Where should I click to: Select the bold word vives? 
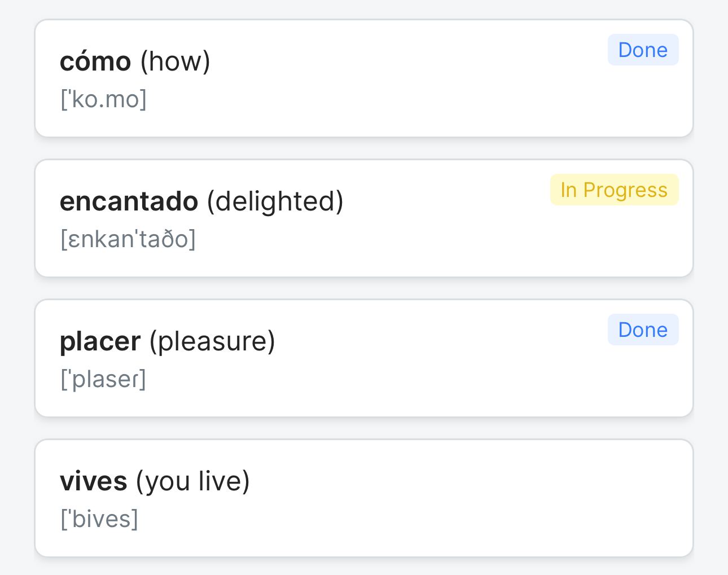(x=94, y=481)
